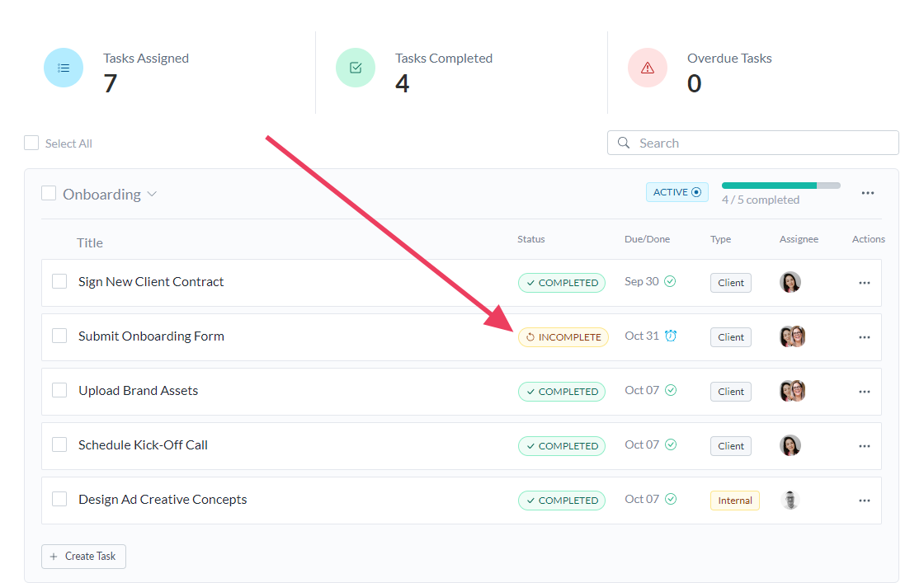Click the Tasks Assigned list icon

point(64,68)
